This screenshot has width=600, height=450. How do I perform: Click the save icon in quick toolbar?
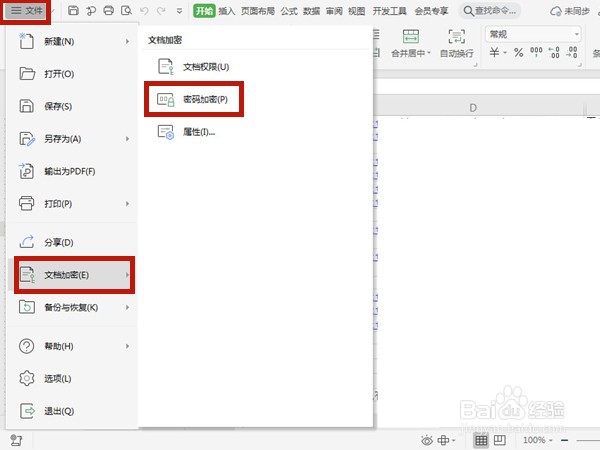point(73,11)
